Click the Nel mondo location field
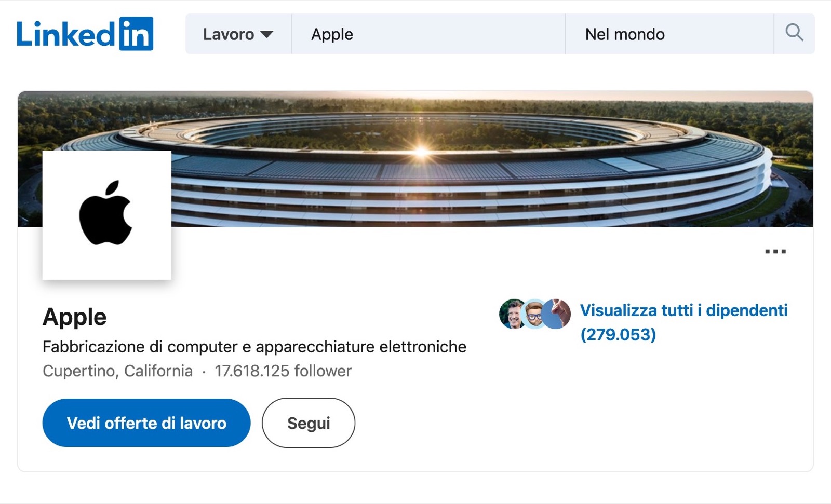This screenshot has height=504, width=831. point(668,34)
